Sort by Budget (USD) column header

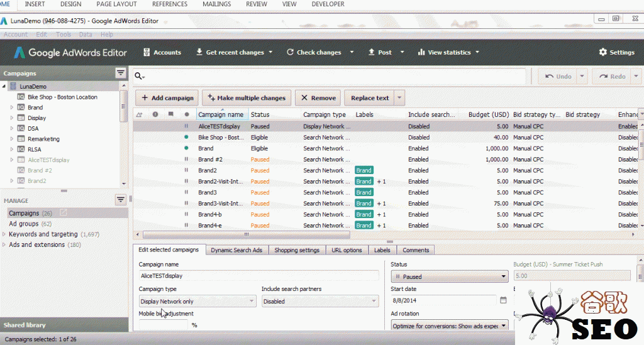click(489, 114)
